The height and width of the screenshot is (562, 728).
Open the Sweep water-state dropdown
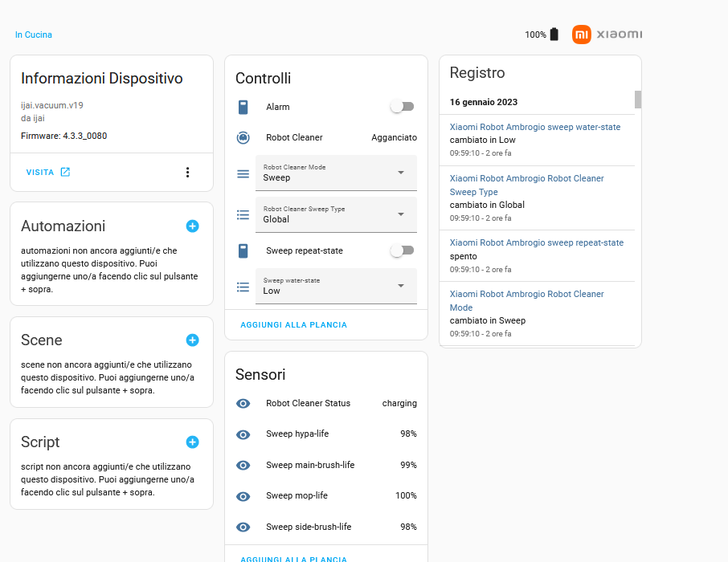tap(336, 286)
